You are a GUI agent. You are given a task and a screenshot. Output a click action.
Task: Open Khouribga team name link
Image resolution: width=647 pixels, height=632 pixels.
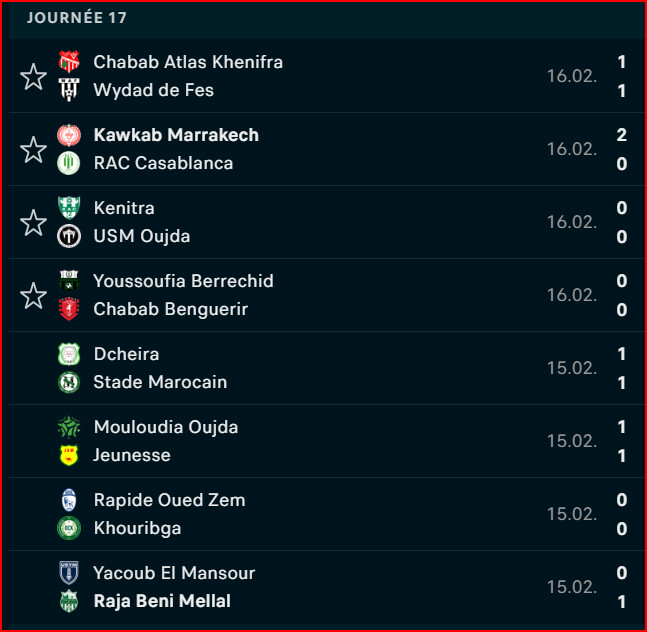(137, 528)
